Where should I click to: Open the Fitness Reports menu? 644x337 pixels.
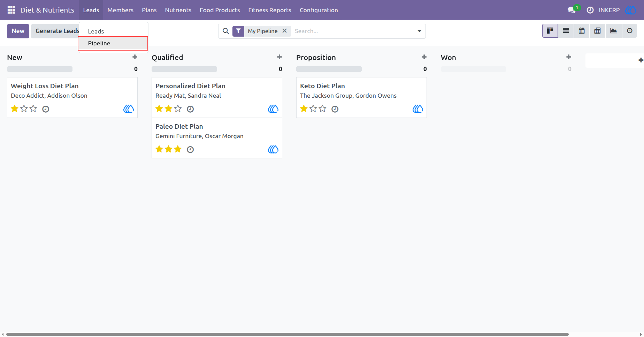pyautogui.click(x=270, y=10)
